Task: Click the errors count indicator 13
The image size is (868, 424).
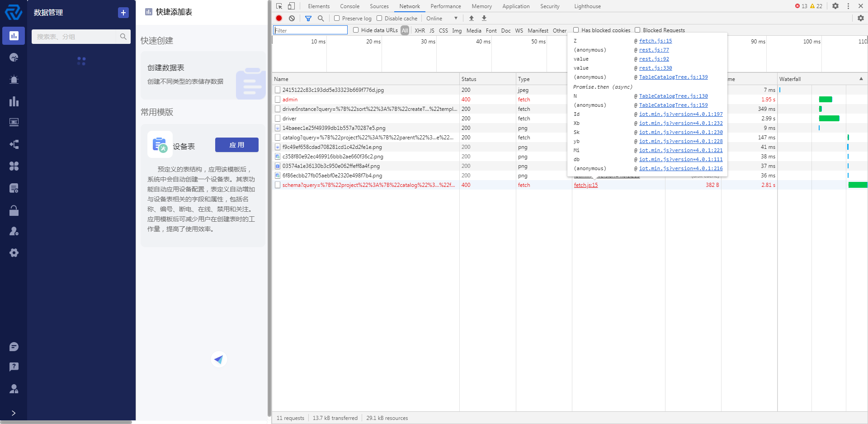Action: pos(801,6)
